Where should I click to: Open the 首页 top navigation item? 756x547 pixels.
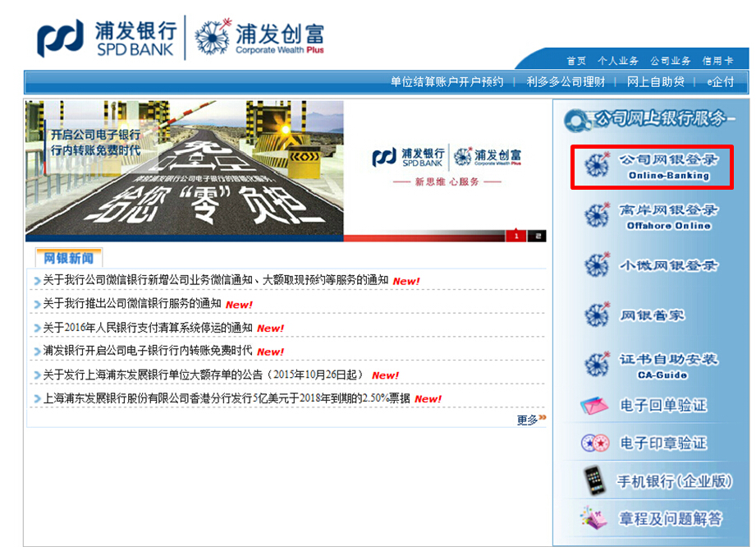click(576, 61)
